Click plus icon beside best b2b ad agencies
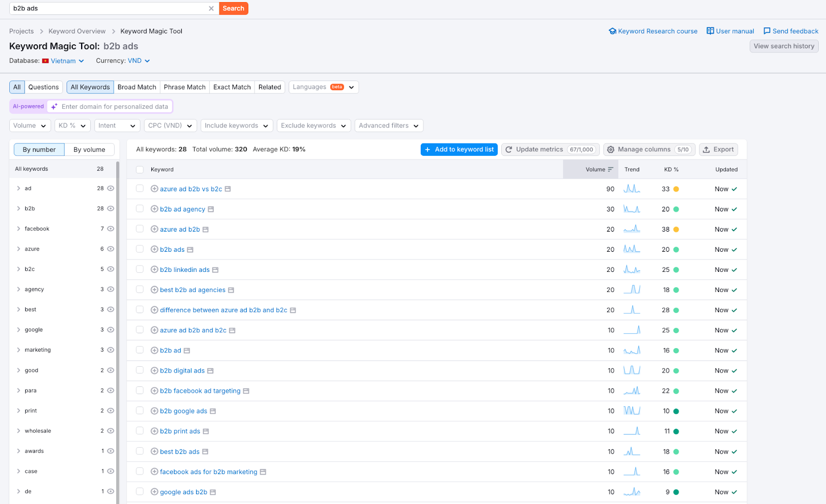The image size is (826, 504). (x=154, y=290)
